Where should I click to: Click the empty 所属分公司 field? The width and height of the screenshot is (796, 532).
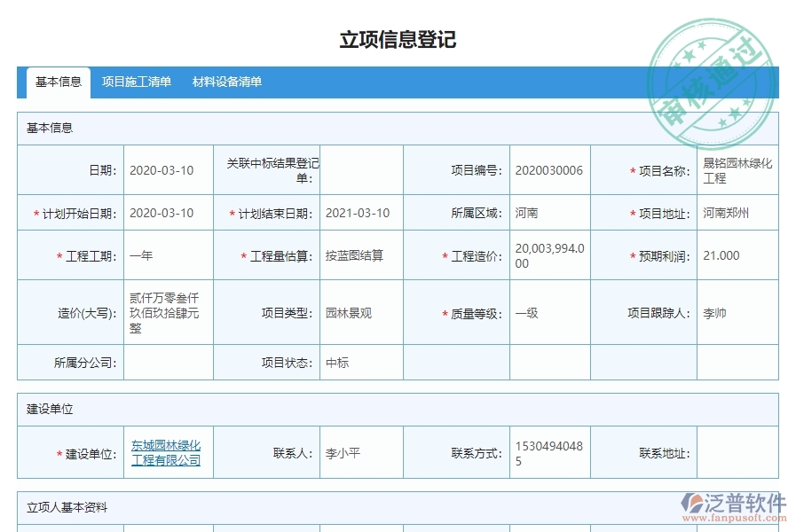tap(165, 362)
